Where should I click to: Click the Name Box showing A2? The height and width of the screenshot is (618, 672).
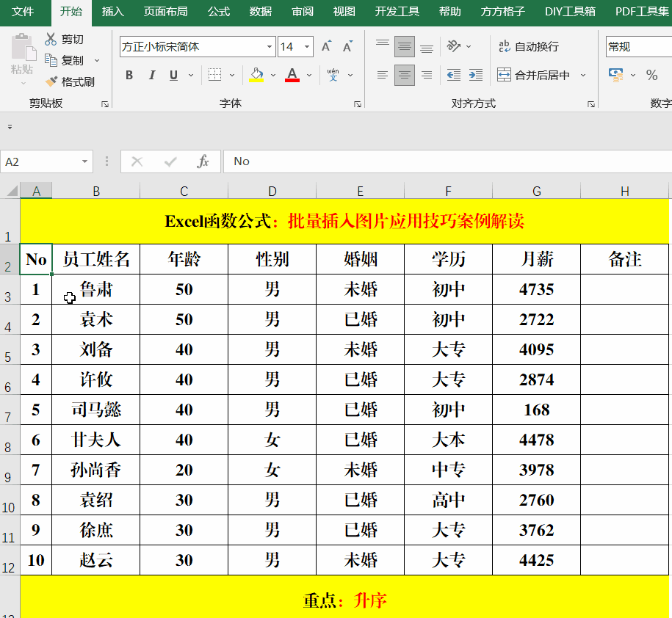click(x=40, y=161)
